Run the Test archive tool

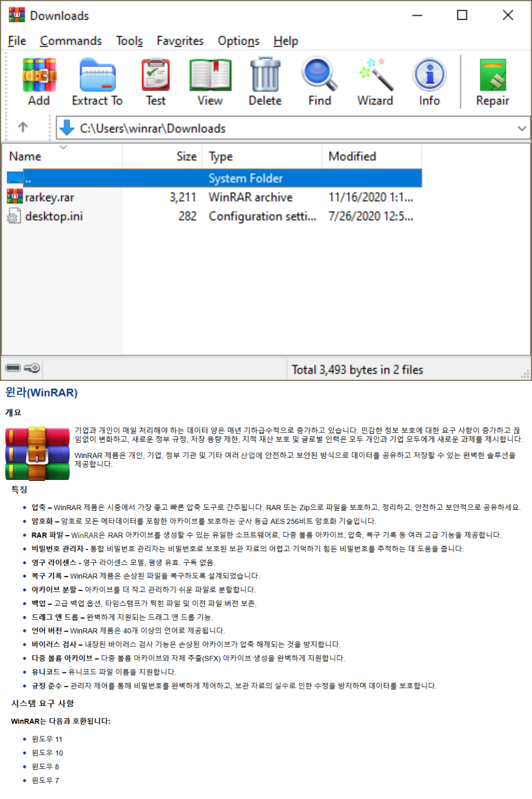click(x=155, y=82)
